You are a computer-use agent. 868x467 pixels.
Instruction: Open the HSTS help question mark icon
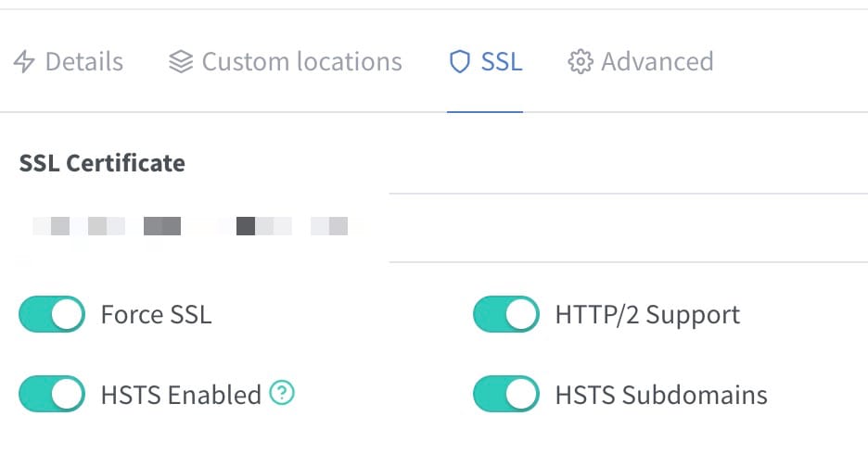282,394
